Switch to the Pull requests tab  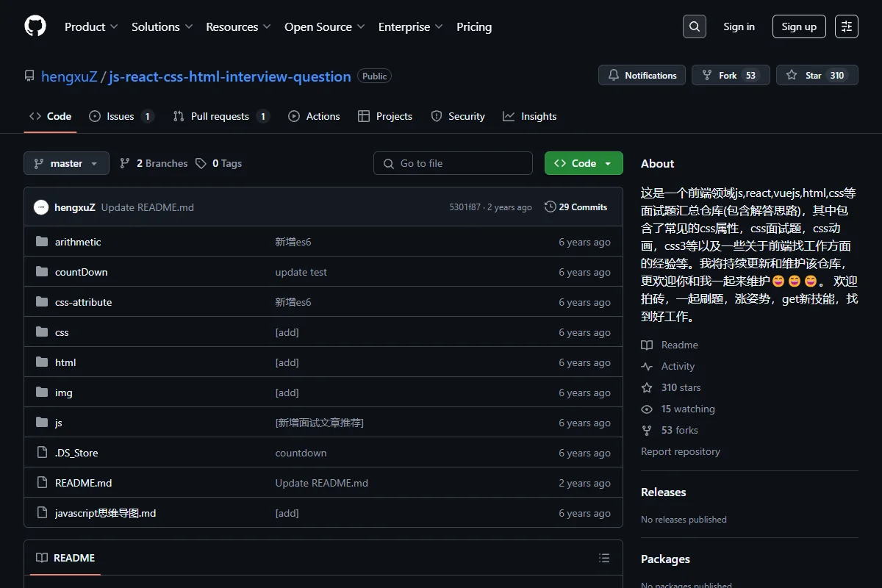pyautogui.click(x=221, y=116)
